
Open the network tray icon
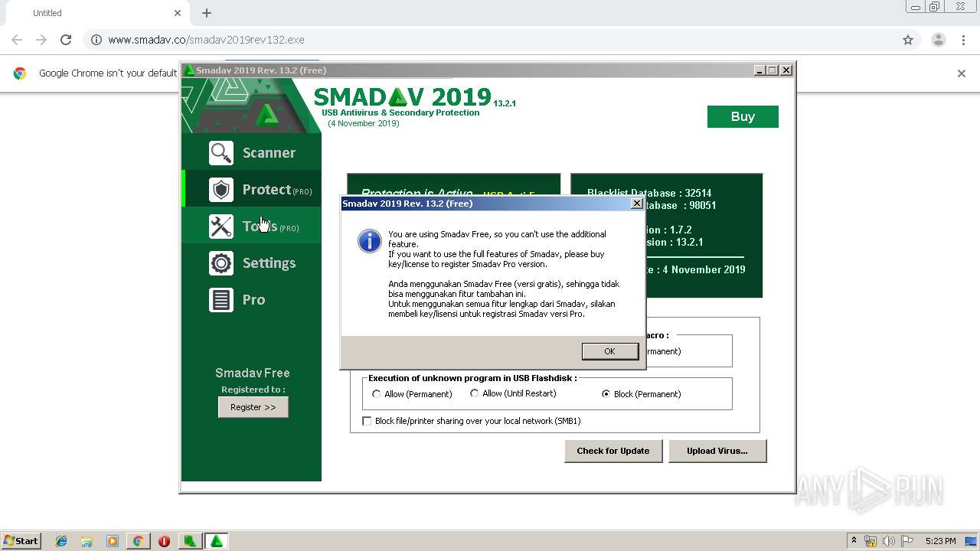[871, 541]
